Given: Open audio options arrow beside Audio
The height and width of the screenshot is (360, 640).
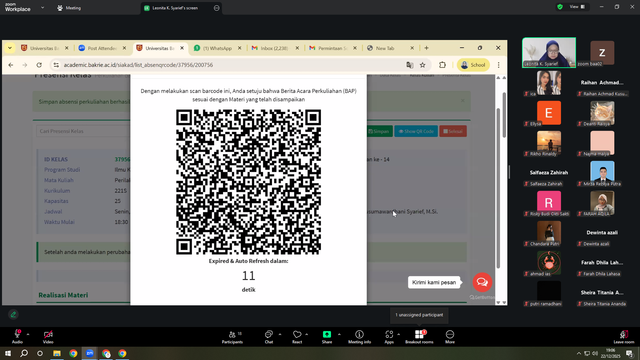Looking at the screenshot, I should click(28, 334).
